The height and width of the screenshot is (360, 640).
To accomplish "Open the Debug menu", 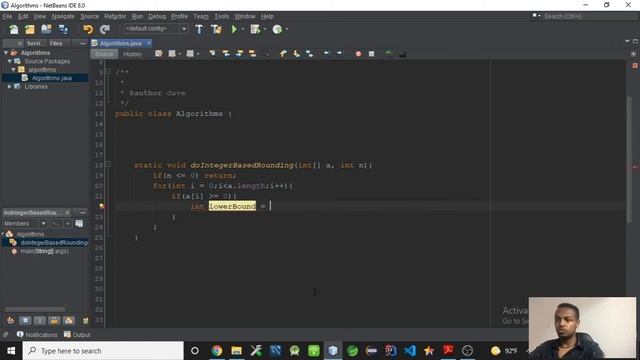I will [157, 16].
